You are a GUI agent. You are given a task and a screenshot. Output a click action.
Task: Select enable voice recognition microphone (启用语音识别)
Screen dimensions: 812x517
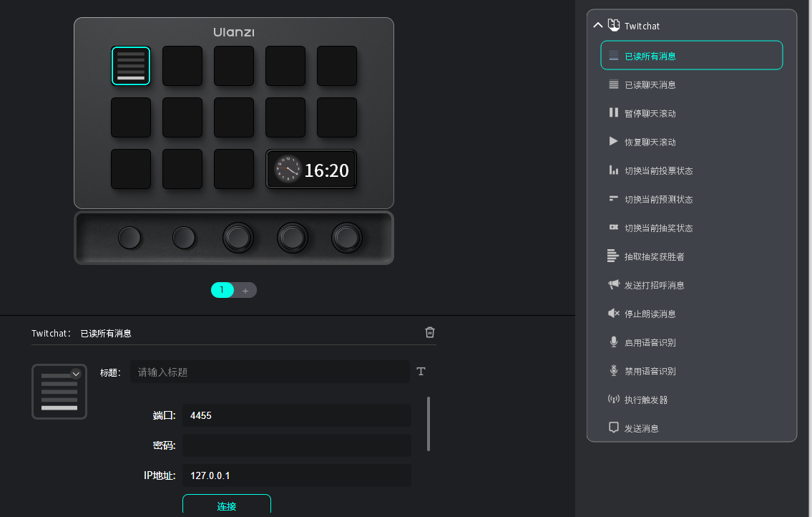[613, 342]
